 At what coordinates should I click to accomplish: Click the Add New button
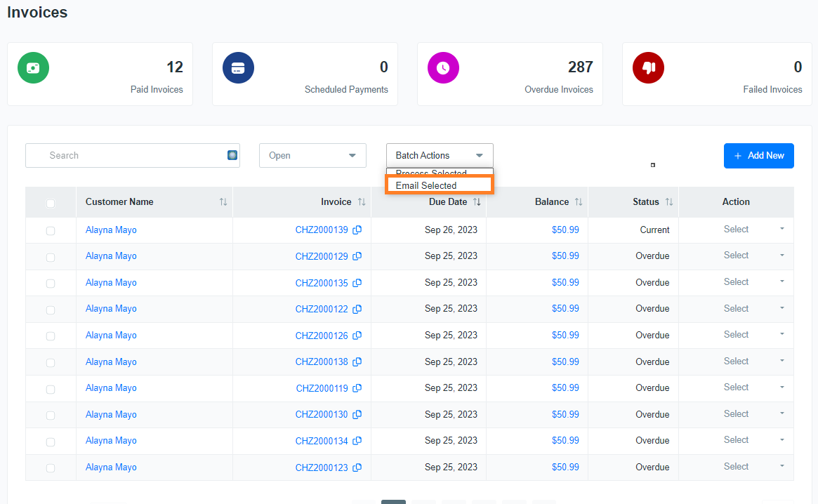tap(758, 155)
